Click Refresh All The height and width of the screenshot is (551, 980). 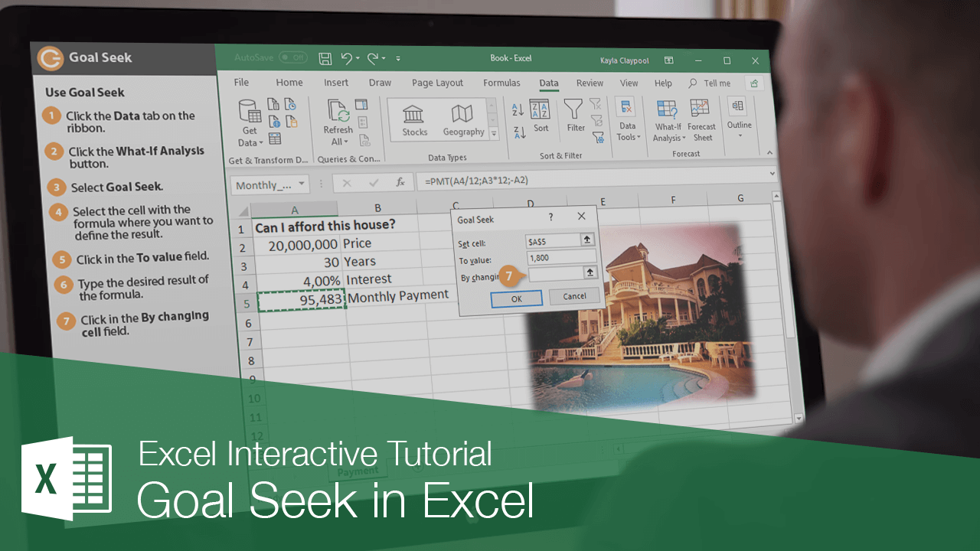[338, 119]
